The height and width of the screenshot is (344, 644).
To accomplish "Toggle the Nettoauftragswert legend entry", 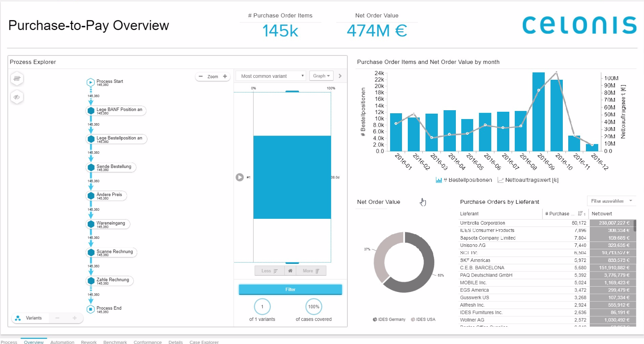I will [528, 180].
